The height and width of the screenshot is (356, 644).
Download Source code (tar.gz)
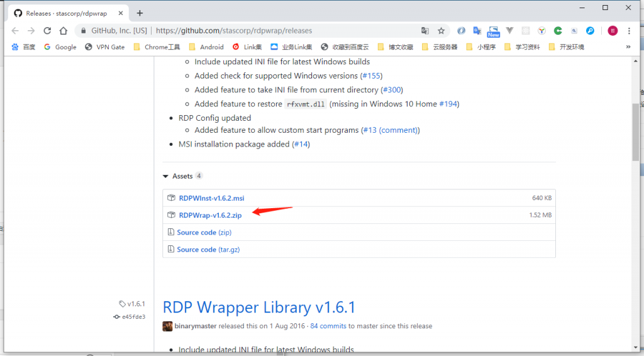click(x=208, y=250)
